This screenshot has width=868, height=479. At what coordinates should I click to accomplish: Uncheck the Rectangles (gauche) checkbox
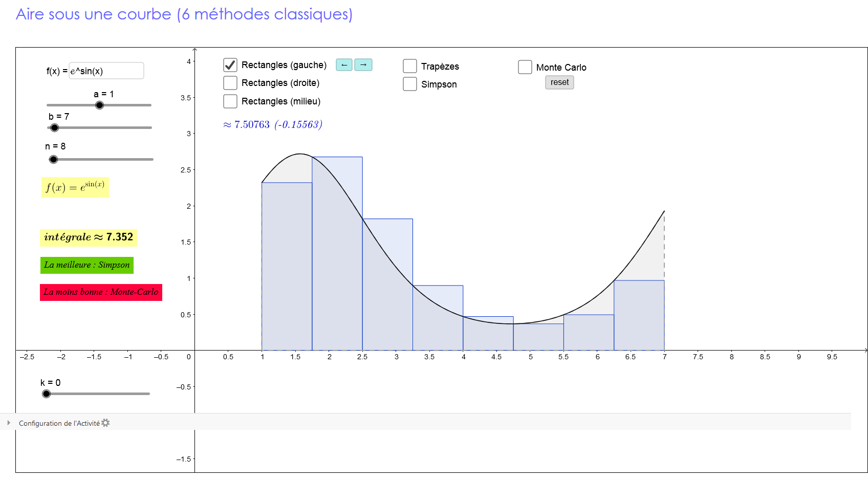click(x=230, y=65)
